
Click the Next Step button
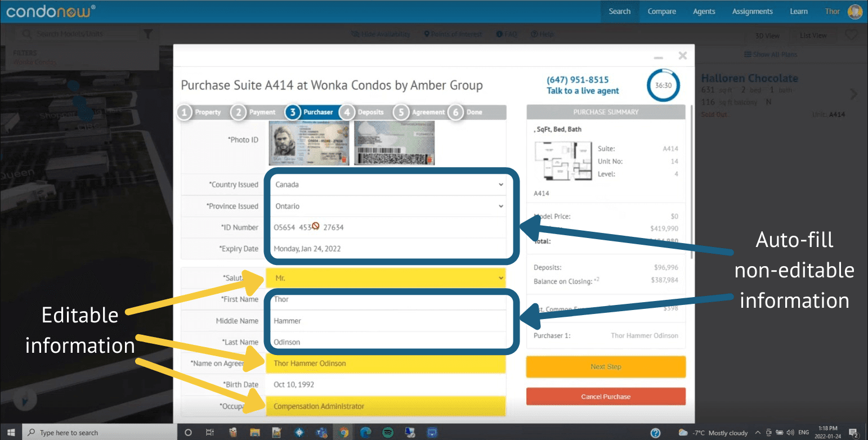click(x=606, y=367)
